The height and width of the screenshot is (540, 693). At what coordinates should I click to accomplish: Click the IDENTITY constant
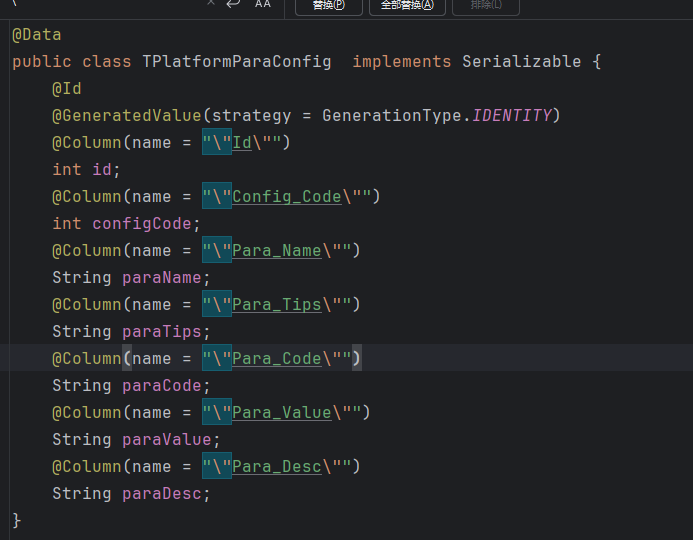512,116
